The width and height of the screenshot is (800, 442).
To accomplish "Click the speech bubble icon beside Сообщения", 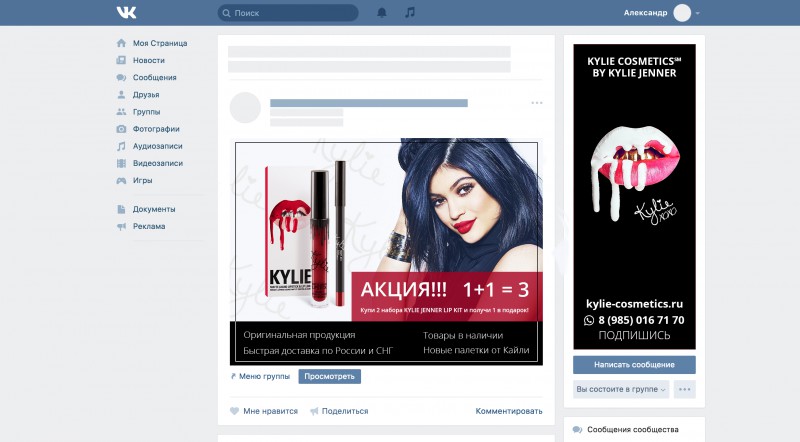I will (x=121, y=78).
